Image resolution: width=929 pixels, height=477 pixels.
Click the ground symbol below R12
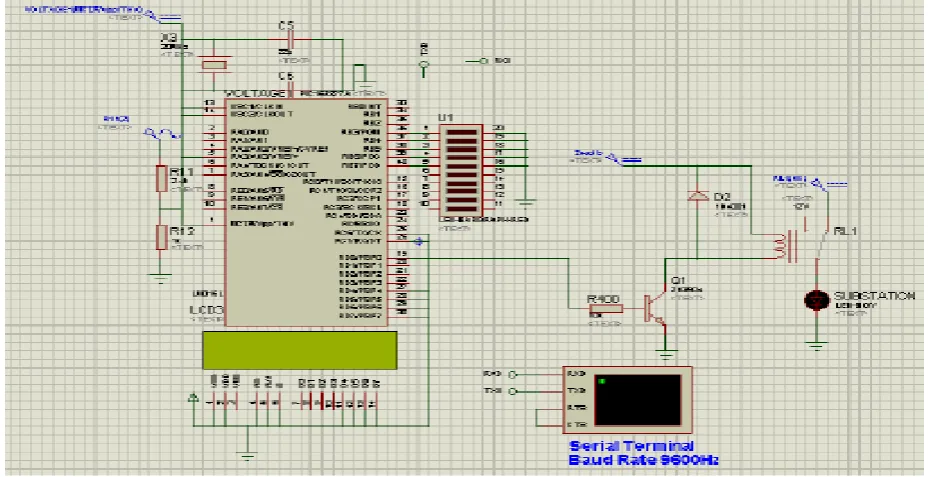(161, 277)
